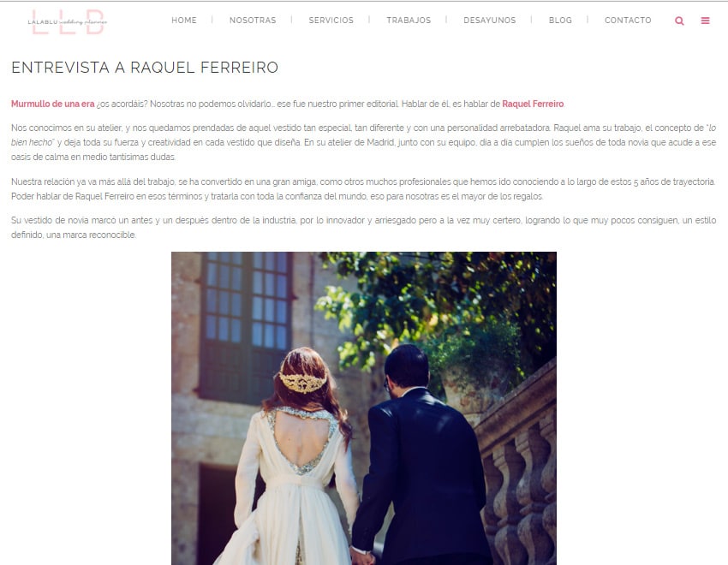
Task: Open the hamburger menu icon
Action: point(705,21)
